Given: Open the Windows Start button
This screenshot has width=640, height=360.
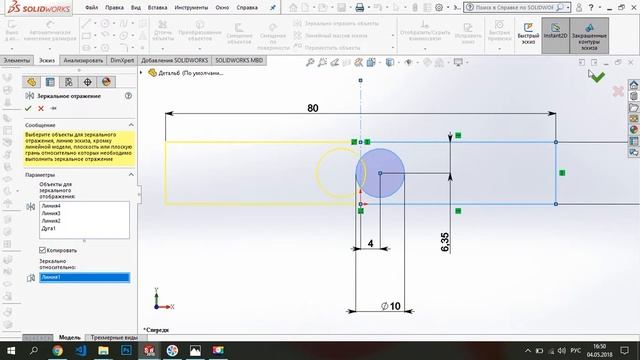Looking at the screenshot, I should [11, 351].
